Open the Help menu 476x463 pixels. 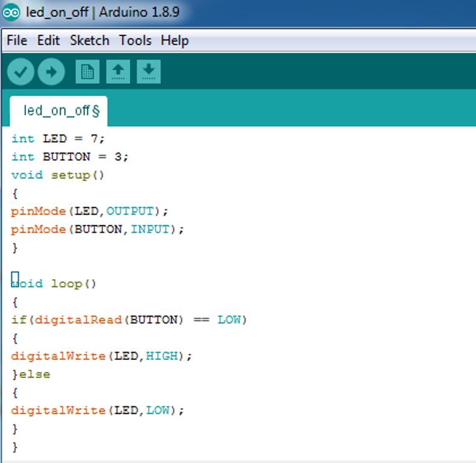(x=174, y=41)
